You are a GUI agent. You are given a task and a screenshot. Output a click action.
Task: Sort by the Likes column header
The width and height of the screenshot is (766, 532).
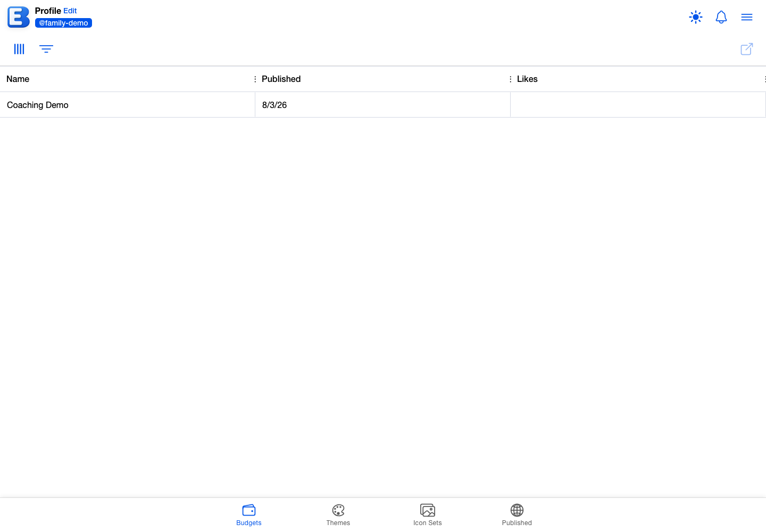click(527, 79)
